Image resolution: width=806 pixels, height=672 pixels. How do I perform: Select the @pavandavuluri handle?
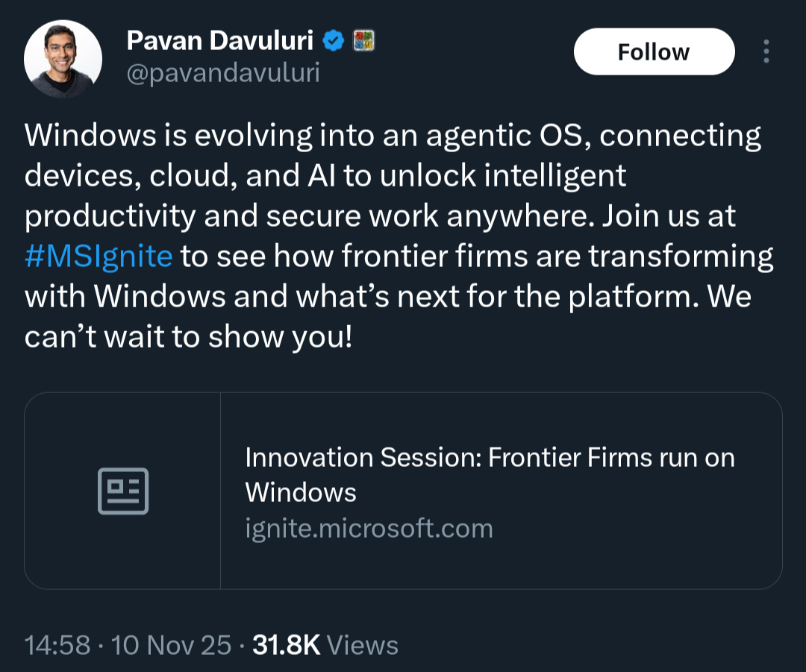tap(224, 73)
